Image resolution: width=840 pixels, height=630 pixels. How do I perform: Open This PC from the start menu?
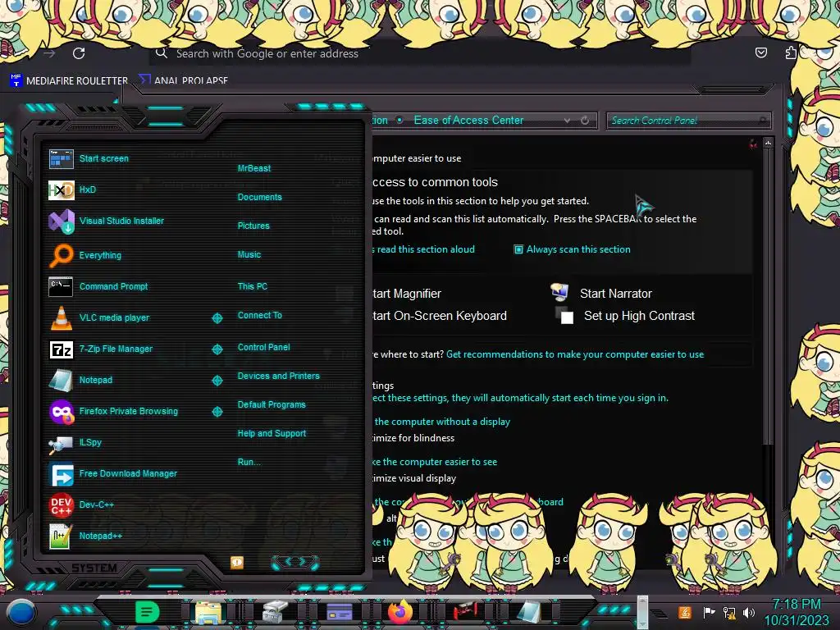click(253, 286)
